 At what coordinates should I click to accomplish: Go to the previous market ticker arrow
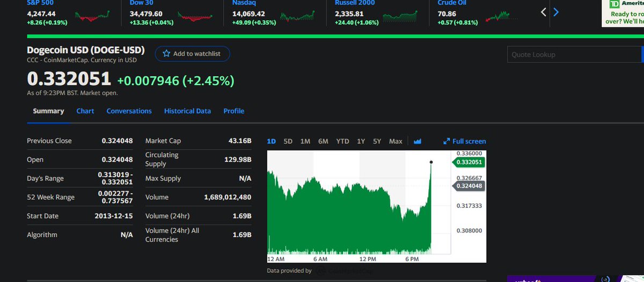point(544,12)
